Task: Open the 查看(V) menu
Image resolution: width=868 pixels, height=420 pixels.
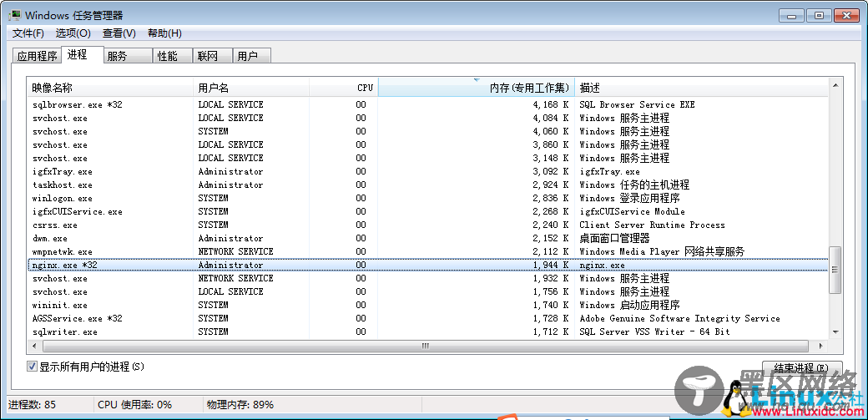Action: coord(119,33)
